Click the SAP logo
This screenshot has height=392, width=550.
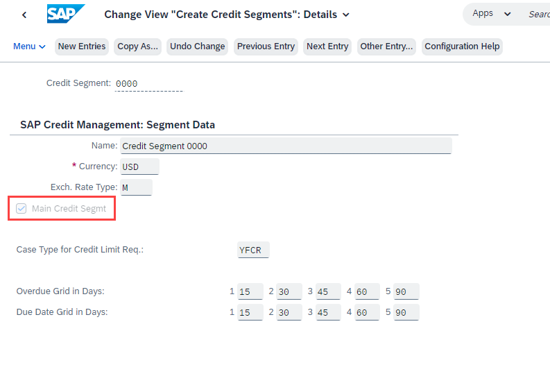point(66,14)
